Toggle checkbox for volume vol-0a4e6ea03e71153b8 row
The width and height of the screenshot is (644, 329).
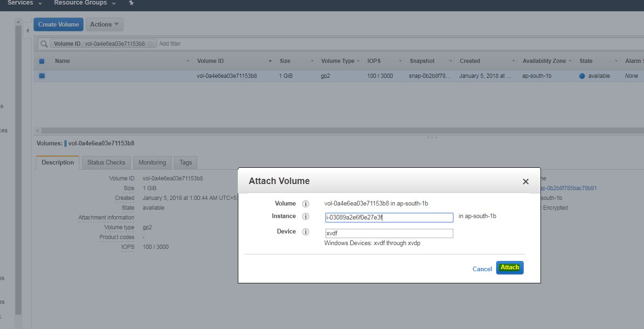coord(42,76)
